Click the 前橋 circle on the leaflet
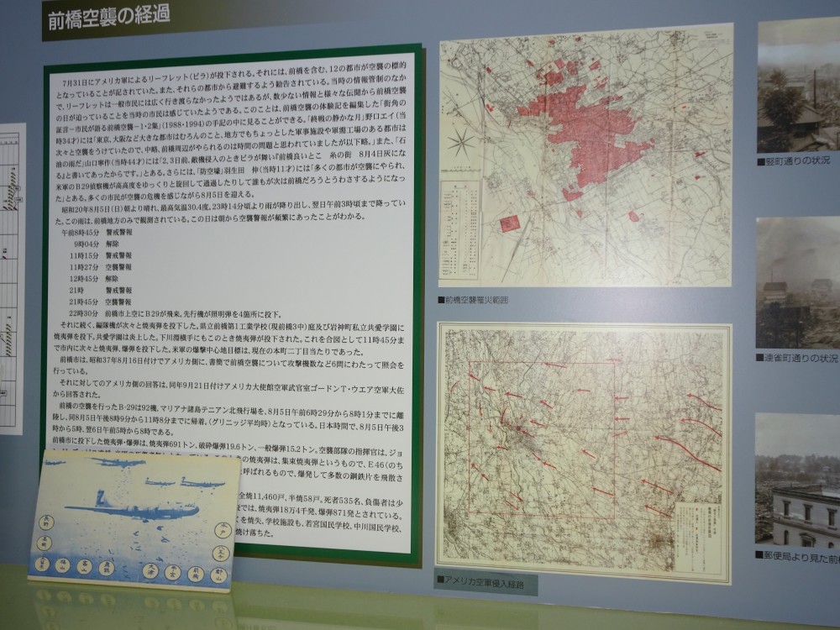The width and height of the screenshot is (840, 630). pos(196,575)
